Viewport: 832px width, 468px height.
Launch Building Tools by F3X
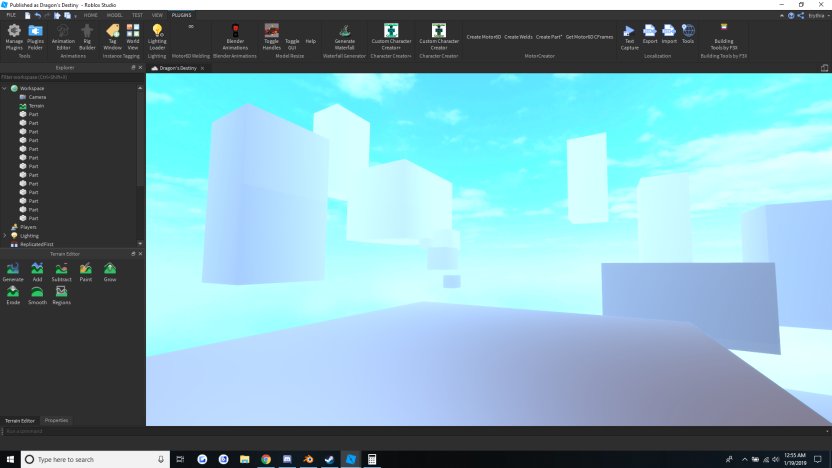click(724, 37)
